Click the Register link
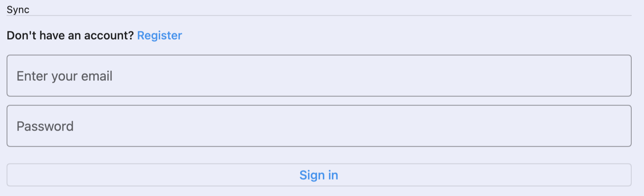Viewport: 644px width, 196px height. (x=160, y=36)
